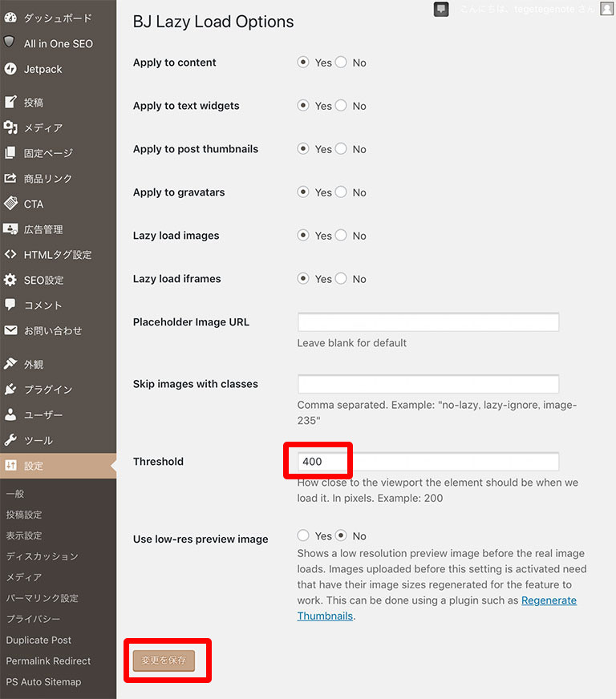Follow the Regenerate Thumbnails link
Viewport: 616px width, 699px height.
(x=549, y=600)
